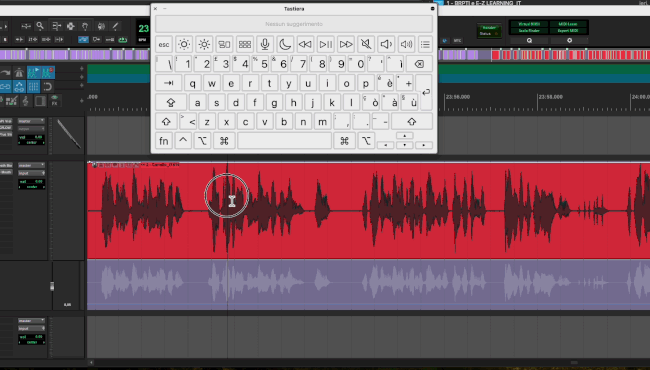Screen dimensions: 650x370
Task: Tap the tab key on keyboard
Action: pos(168,83)
